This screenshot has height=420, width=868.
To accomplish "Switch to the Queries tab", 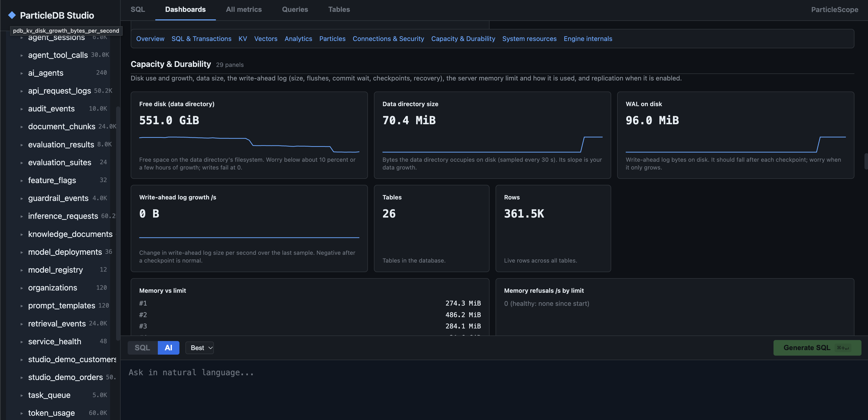I will (x=295, y=10).
